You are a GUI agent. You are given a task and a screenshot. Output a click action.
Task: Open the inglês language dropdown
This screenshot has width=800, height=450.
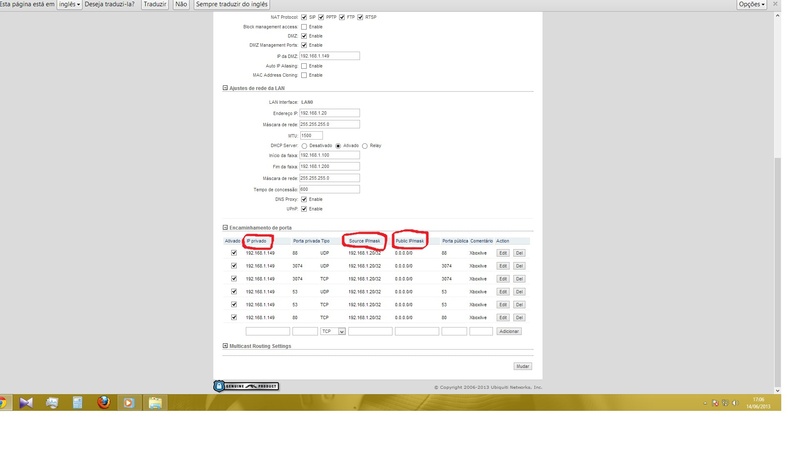tap(69, 4)
